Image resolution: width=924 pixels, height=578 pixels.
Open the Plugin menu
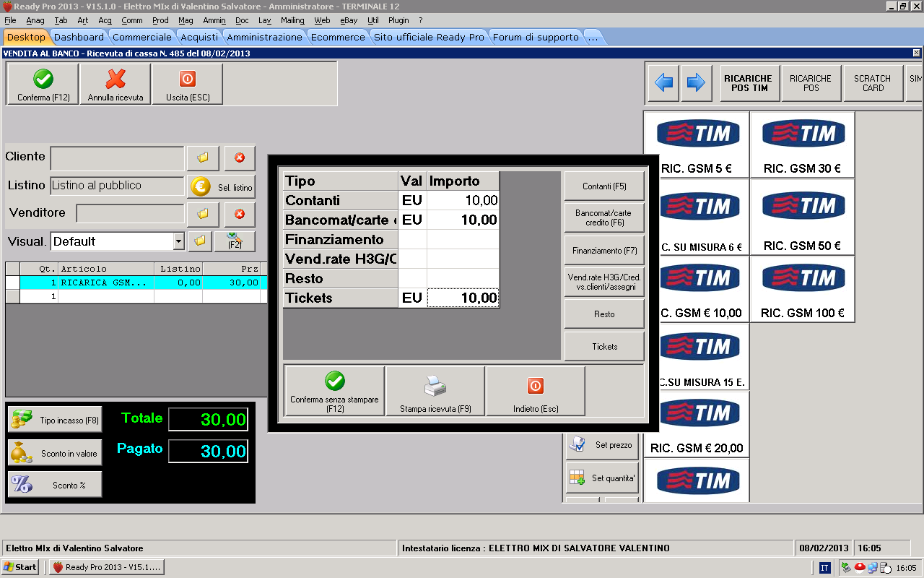tap(398, 20)
